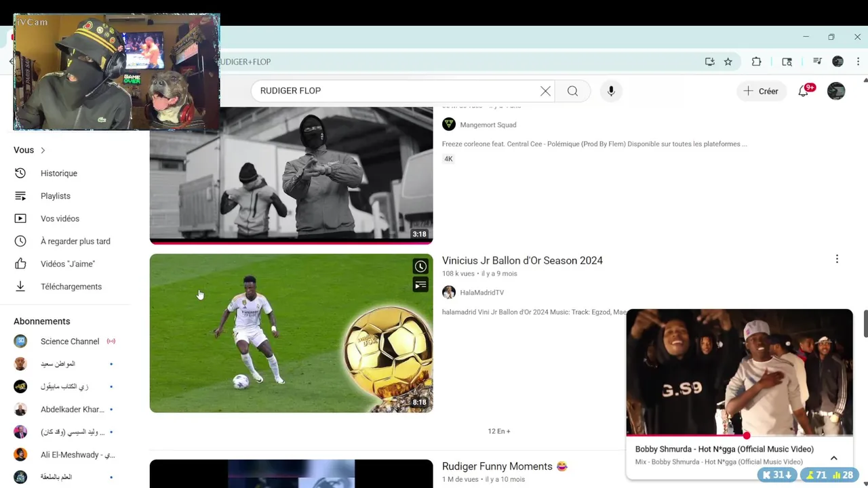The width and height of the screenshot is (868, 488).
Task: Open the Vinicius Jr Ballon d'Or video thumbnail
Action: click(291, 333)
